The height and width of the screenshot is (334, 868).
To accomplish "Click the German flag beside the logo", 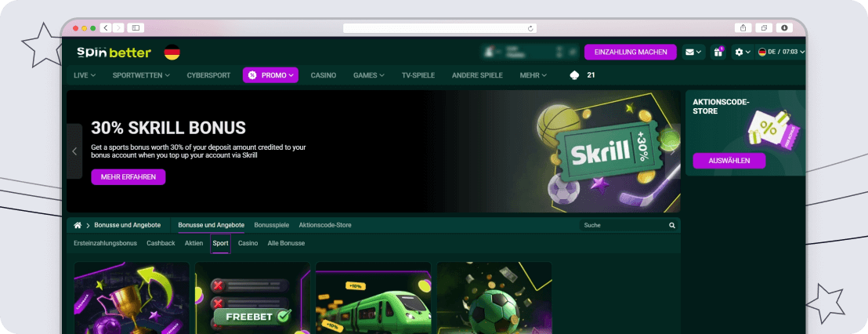I will tap(172, 53).
